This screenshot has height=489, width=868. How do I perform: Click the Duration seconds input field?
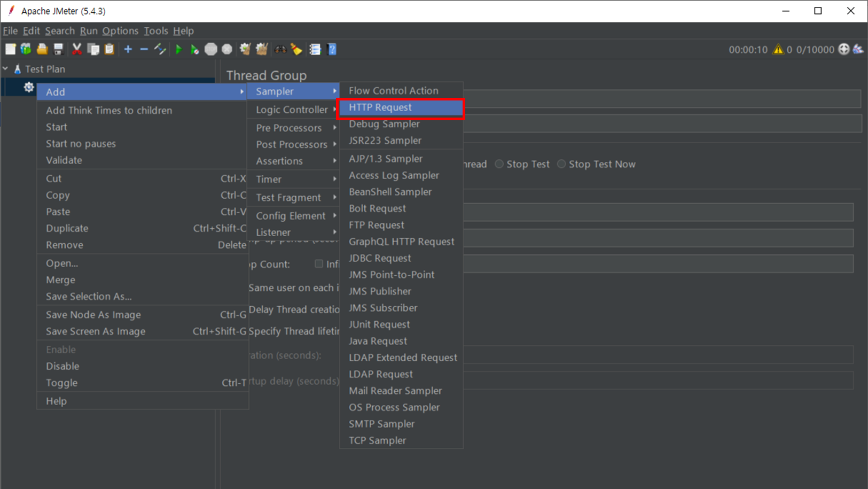tap(658, 355)
